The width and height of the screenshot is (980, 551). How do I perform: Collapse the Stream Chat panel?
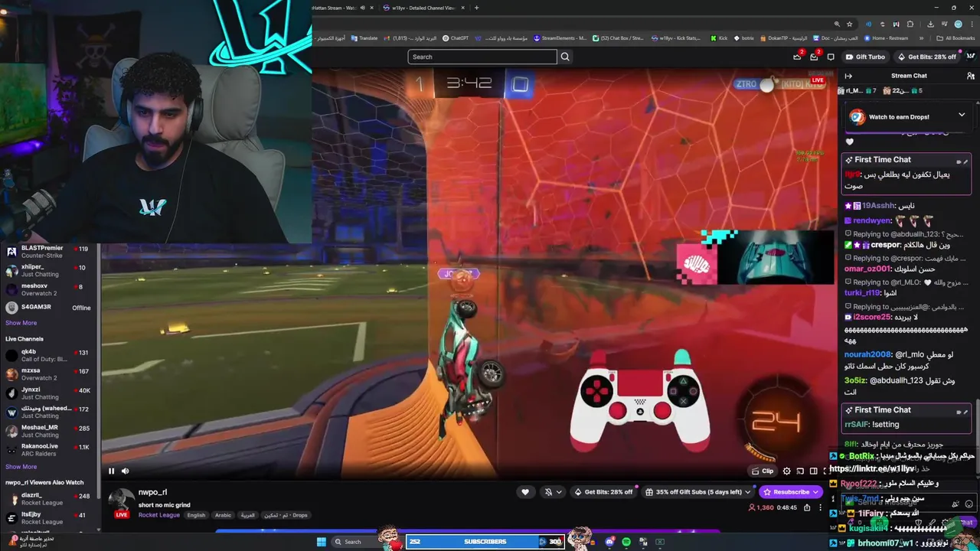(848, 76)
